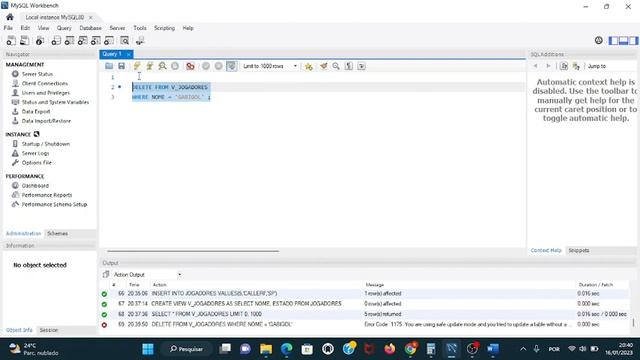Open find panel with magnifier icon
The height and width of the screenshot is (360, 640).
tap(336, 66)
